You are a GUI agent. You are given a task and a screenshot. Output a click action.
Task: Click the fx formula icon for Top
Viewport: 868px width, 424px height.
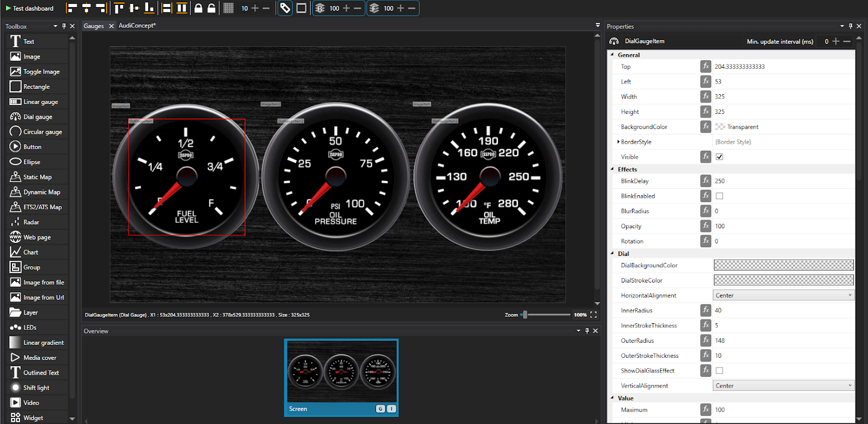pos(705,66)
